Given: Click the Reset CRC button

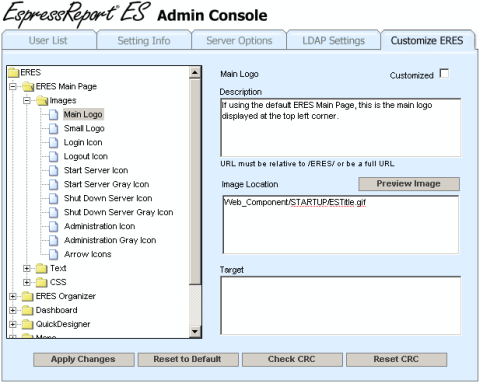Looking at the screenshot, I should [396, 359].
